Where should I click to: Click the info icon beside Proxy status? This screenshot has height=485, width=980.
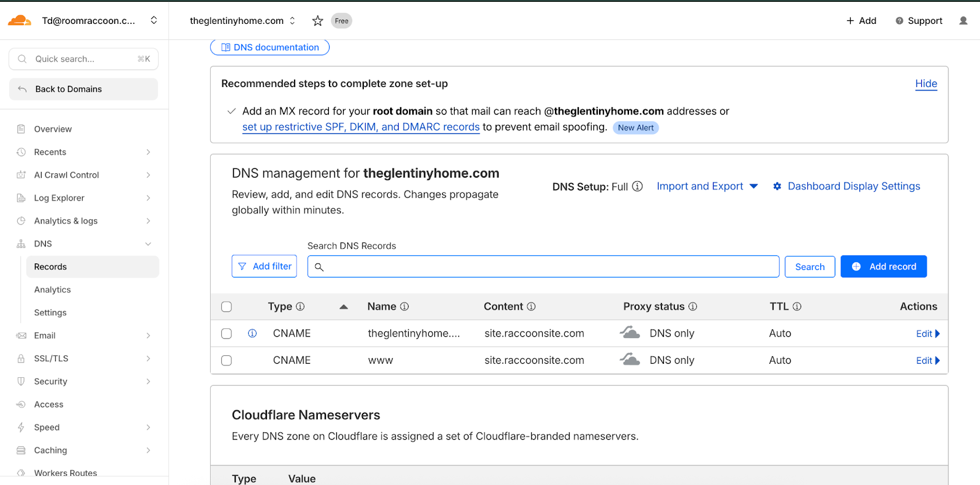point(693,307)
